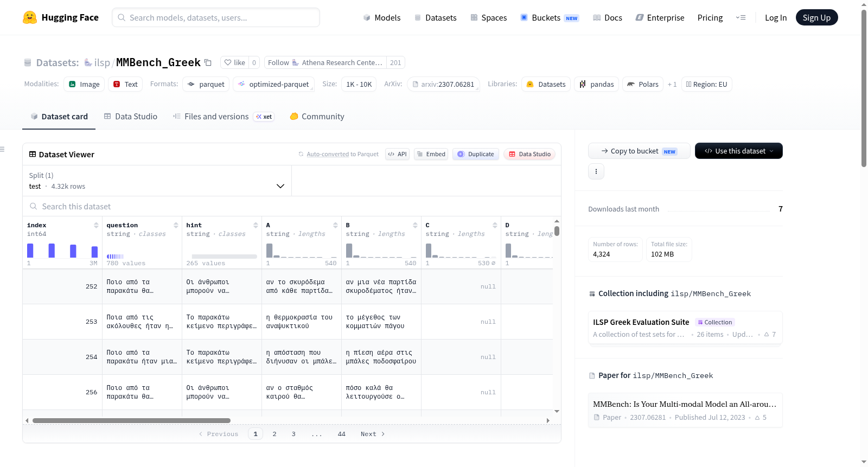Expand the Use this dataset dropdown

tap(738, 151)
